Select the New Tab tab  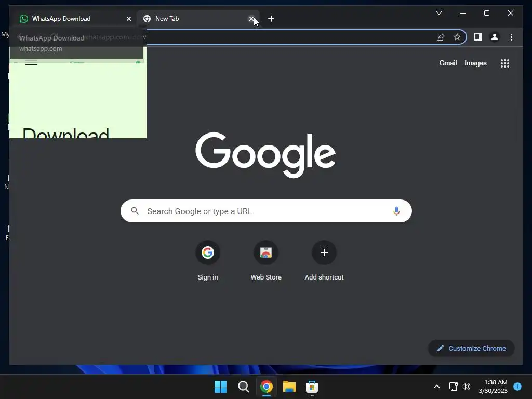[x=198, y=19]
